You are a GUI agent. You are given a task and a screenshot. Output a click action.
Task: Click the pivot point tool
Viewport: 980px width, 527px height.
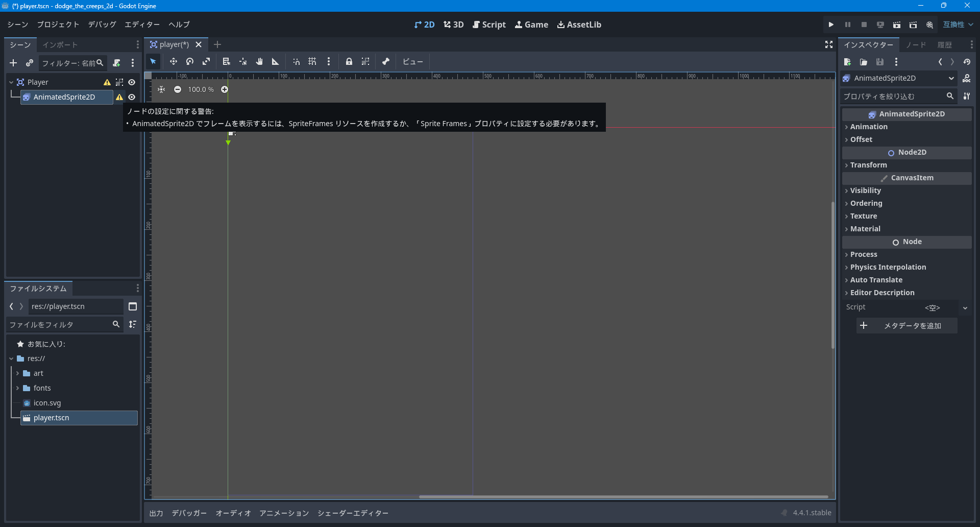243,62
